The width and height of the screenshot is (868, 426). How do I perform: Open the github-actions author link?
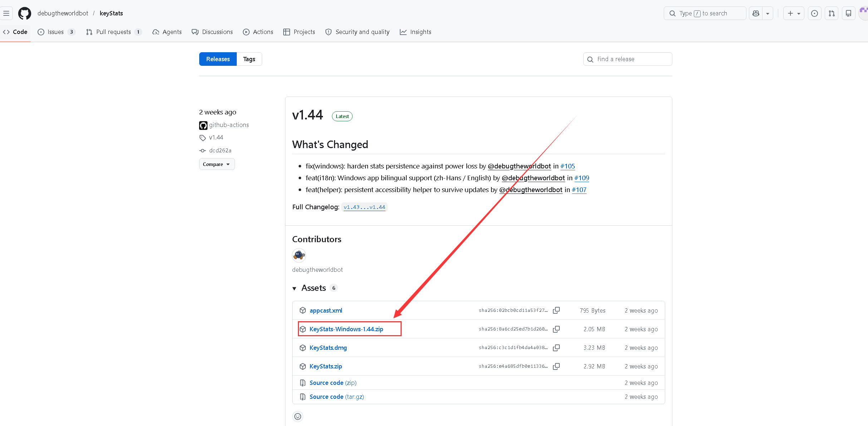[x=229, y=125]
